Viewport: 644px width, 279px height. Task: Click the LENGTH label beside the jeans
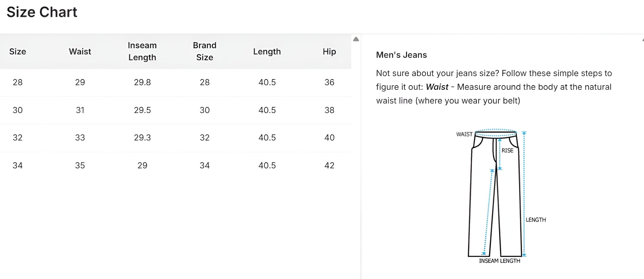point(536,220)
